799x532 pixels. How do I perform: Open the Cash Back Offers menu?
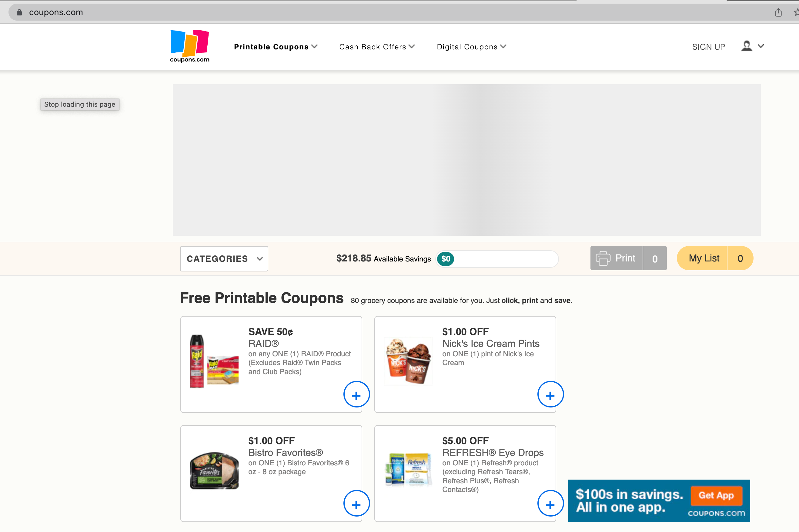pos(377,47)
